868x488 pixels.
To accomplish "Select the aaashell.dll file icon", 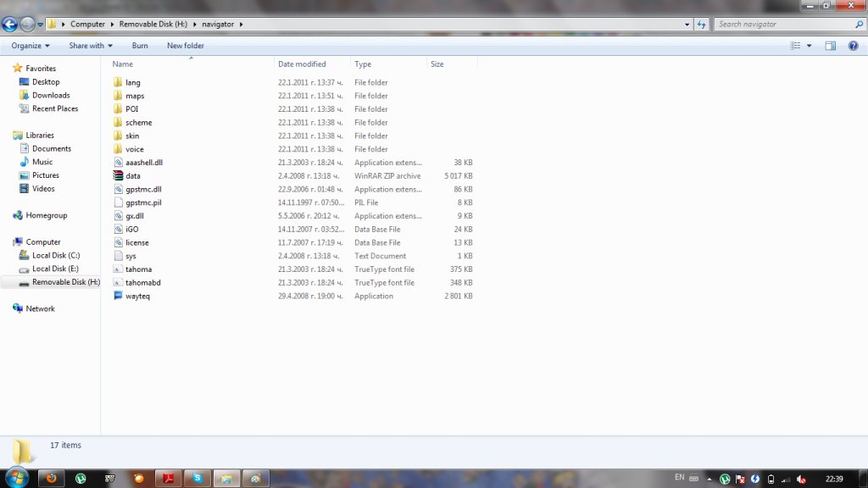I will click(x=118, y=162).
